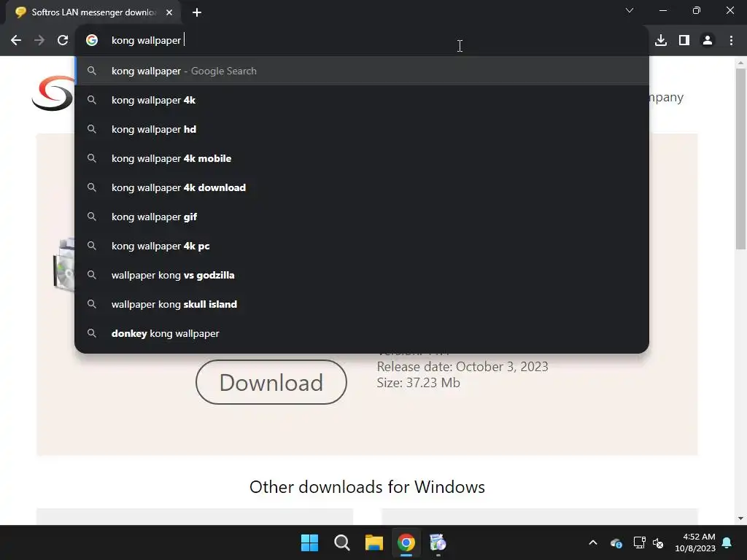Open the notification bell icon
The height and width of the screenshot is (560, 747).
pos(727,542)
